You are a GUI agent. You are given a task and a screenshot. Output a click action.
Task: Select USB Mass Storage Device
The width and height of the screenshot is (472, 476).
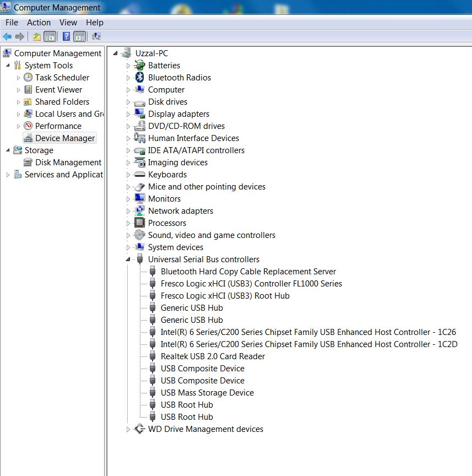[207, 393]
